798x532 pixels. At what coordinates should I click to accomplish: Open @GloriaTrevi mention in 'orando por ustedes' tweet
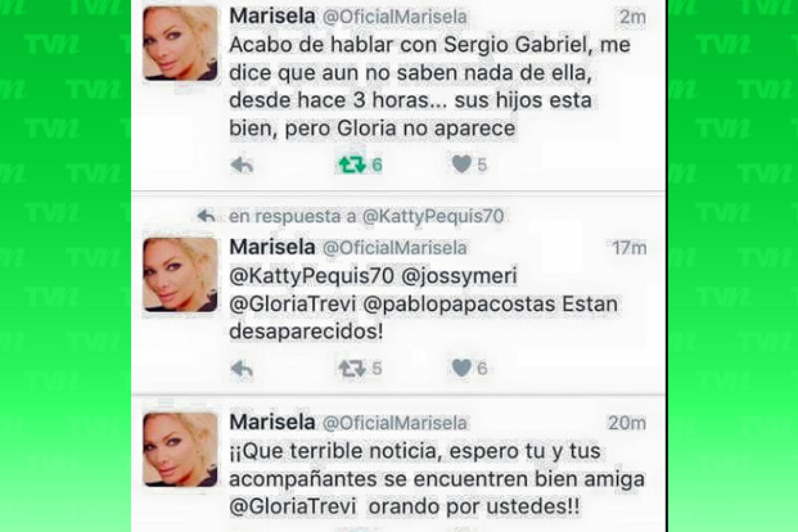coord(293,507)
